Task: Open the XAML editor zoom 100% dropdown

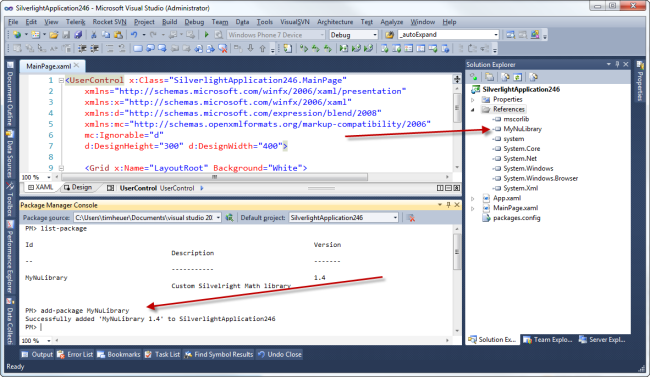Action: [x=49, y=178]
